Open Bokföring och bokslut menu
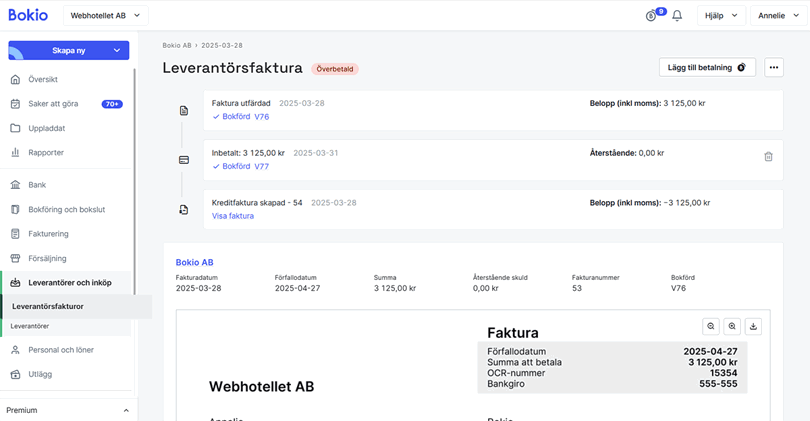 coord(66,210)
